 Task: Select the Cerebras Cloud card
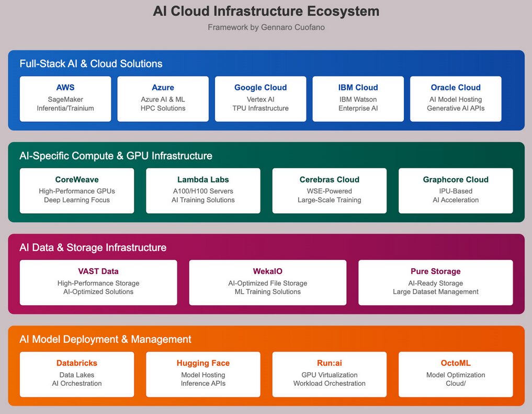[x=329, y=190]
